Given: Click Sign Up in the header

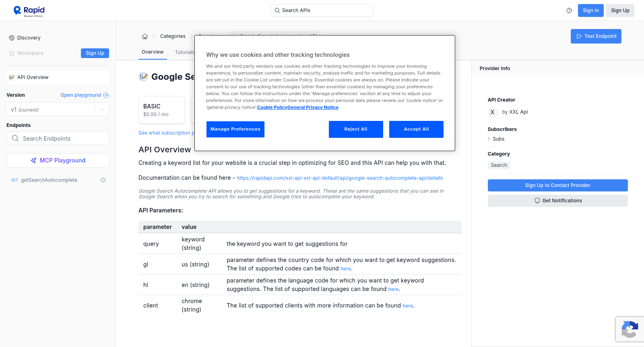Looking at the screenshot, I should 620,10.
